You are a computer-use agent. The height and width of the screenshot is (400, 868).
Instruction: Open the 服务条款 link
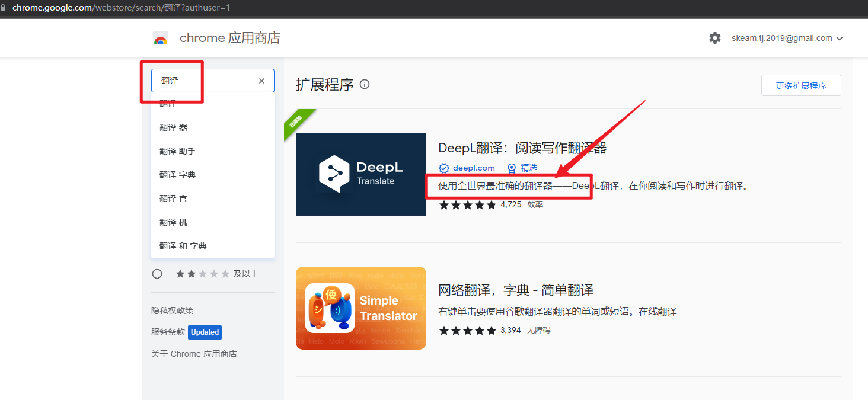click(x=168, y=332)
